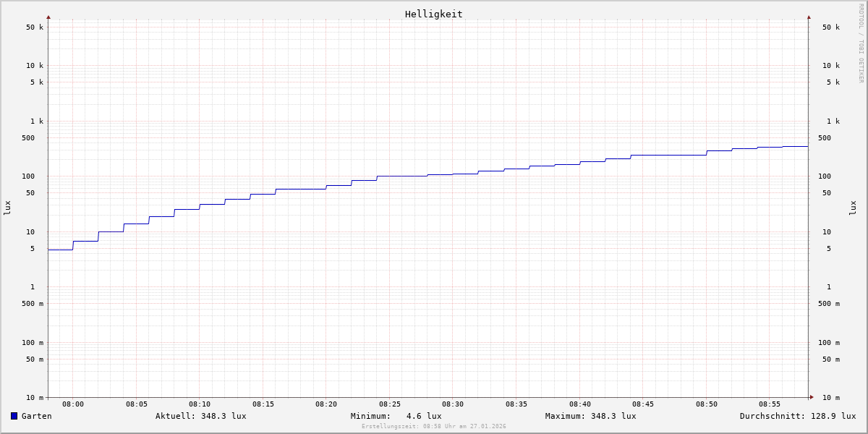This screenshot has height=434, width=868.
Task: Click the Garten legend label
Action: click(36, 416)
